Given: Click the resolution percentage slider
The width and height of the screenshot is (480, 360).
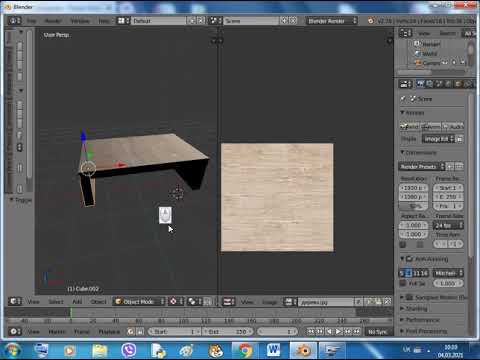Looking at the screenshot, I should 413,206.
